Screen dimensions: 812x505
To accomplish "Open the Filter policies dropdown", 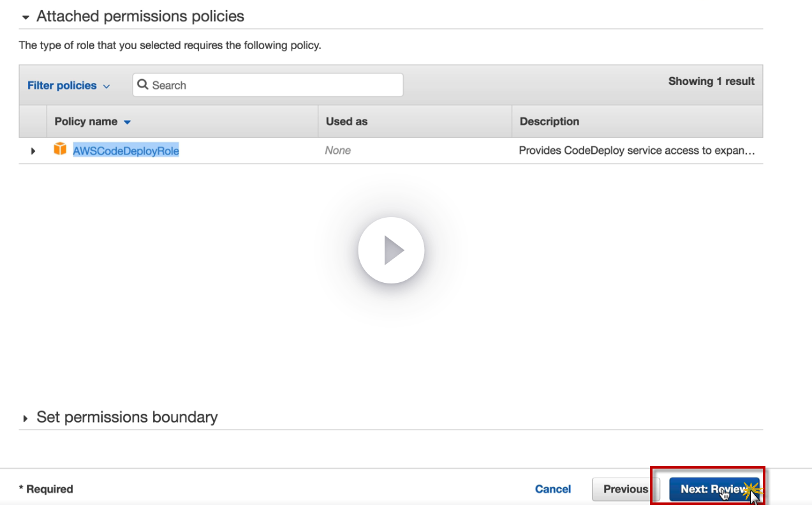I will coord(68,86).
